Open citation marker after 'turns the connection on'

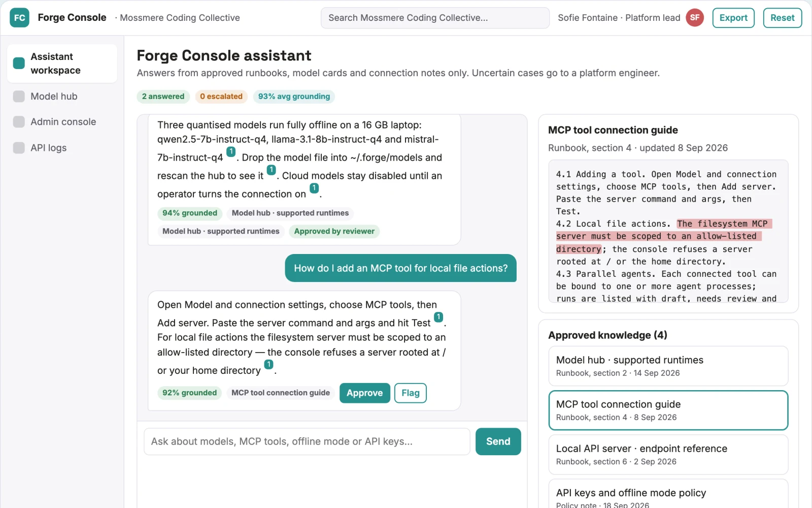[x=314, y=188]
